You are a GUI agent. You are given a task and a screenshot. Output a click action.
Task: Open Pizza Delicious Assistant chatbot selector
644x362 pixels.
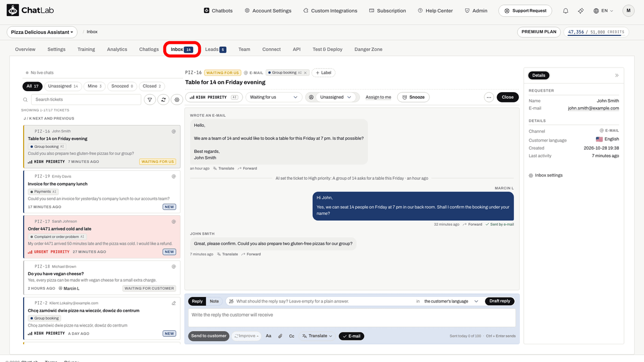42,32
